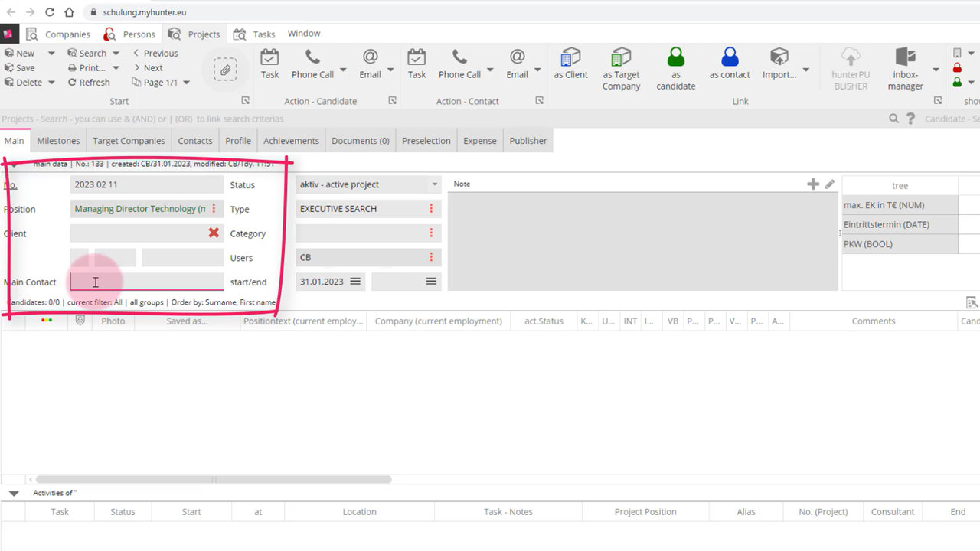Edit note with pencil icon
The height and width of the screenshot is (551, 980).
tap(830, 184)
